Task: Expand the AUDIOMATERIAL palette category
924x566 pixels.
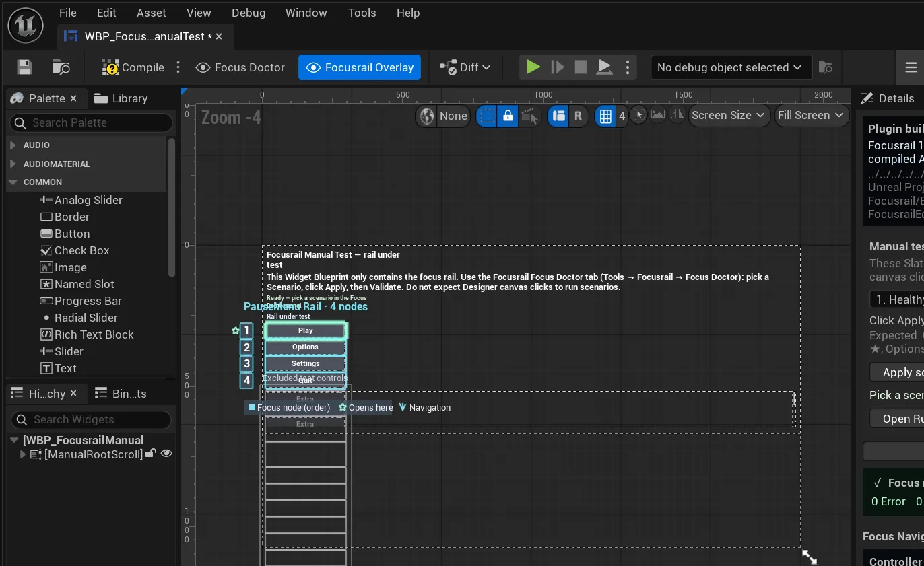Action: (x=12, y=164)
